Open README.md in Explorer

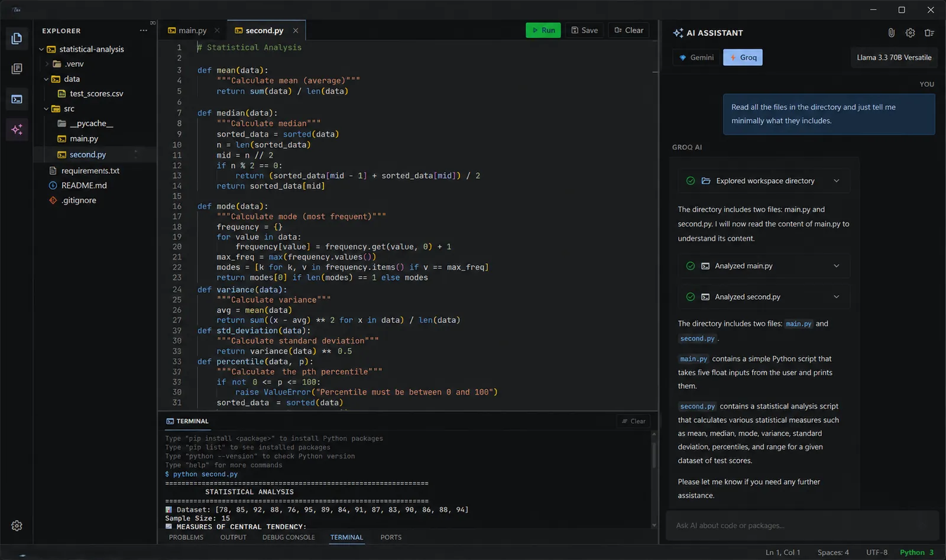(x=84, y=186)
